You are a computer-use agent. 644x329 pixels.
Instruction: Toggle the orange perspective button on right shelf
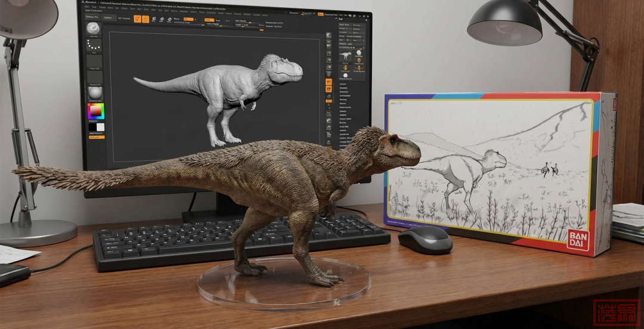(329, 81)
